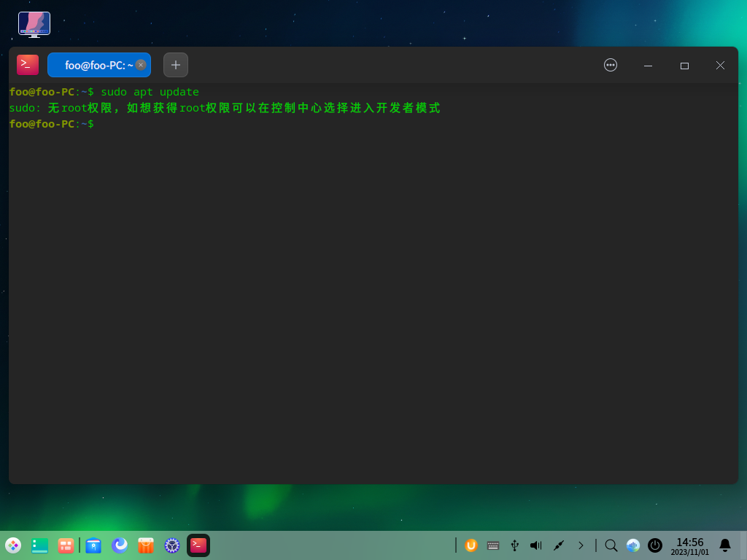
Task: Open the launcher from the dock
Action: point(13,545)
